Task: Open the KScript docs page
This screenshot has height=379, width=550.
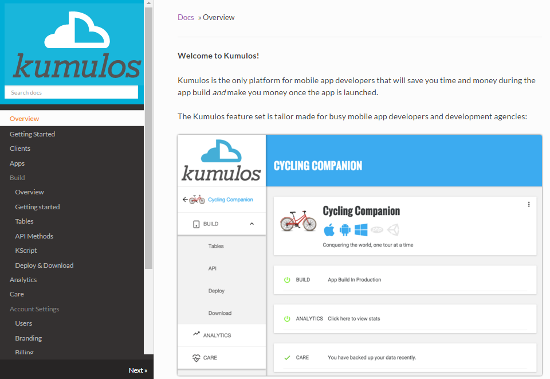Action: (26, 251)
